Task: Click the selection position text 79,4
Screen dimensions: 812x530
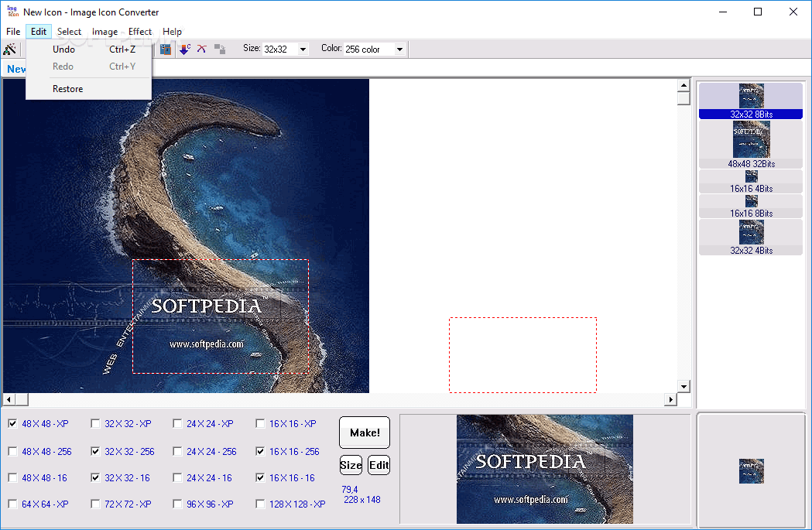Action: point(350,490)
